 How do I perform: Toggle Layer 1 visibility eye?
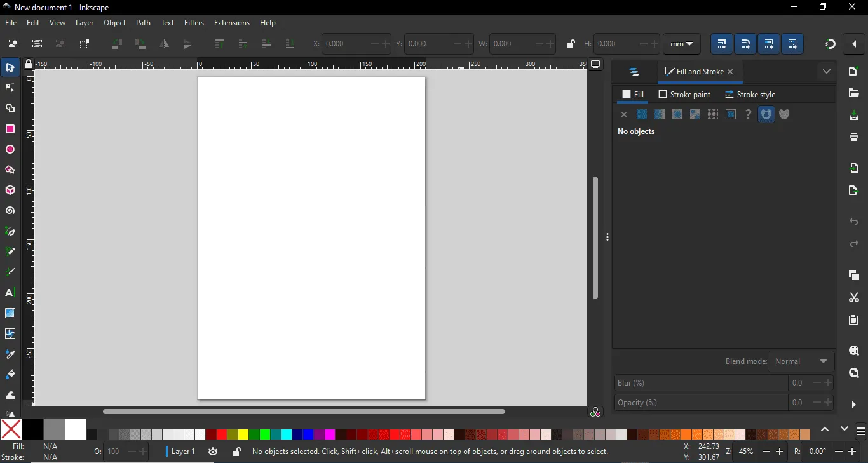click(213, 452)
